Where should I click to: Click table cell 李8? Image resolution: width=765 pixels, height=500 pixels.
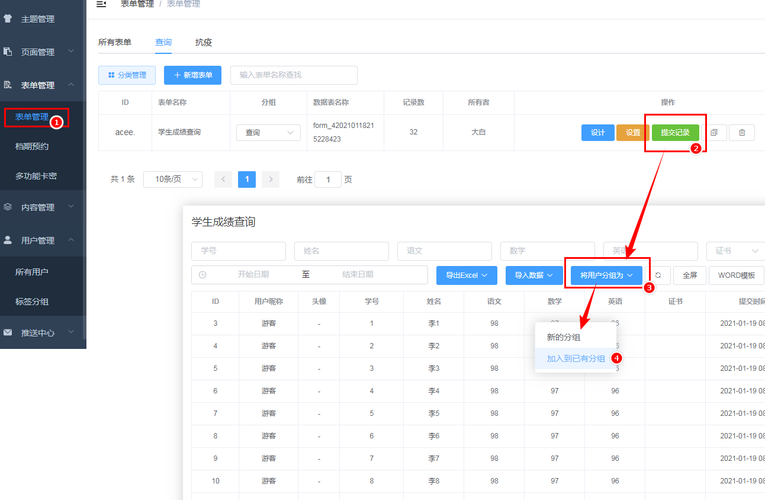[x=434, y=481]
